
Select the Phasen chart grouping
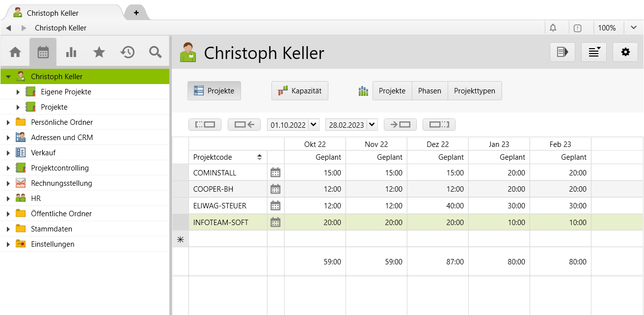[429, 91]
